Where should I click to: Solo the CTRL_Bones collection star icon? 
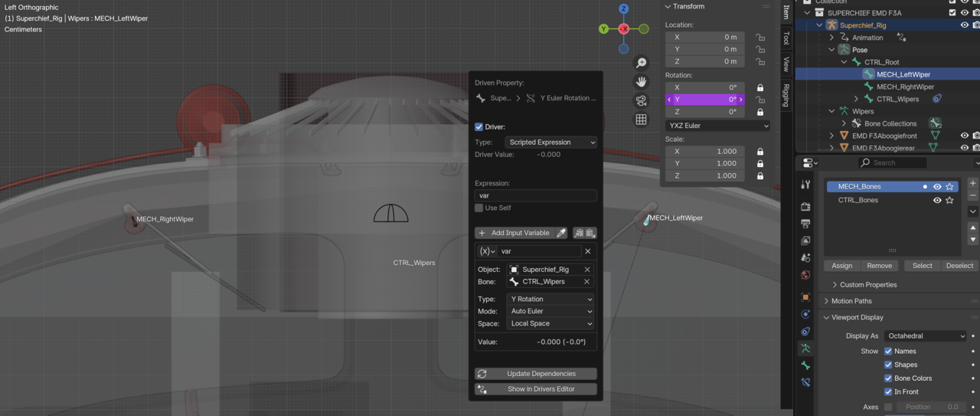point(950,201)
